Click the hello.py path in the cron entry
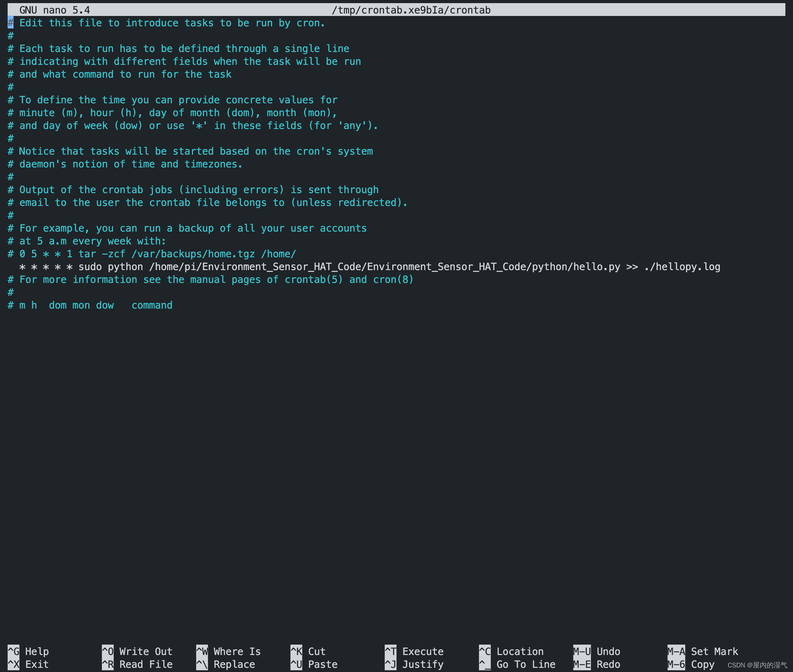This screenshot has width=793, height=672. (384, 267)
